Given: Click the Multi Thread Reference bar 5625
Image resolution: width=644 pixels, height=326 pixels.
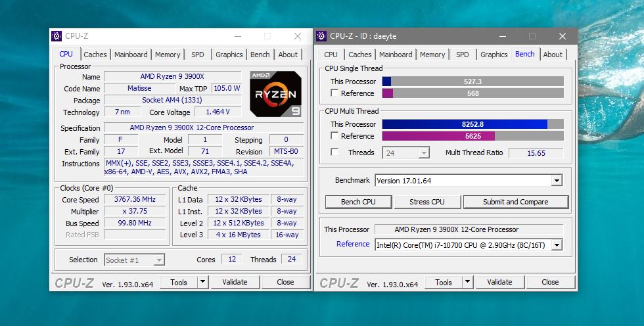Looking at the screenshot, I should [x=472, y=136].
